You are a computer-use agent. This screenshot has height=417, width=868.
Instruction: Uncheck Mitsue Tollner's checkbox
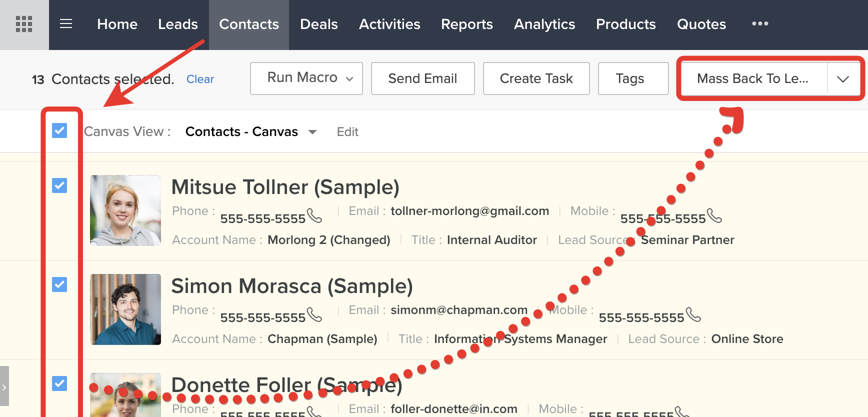[x=59, y=185]
